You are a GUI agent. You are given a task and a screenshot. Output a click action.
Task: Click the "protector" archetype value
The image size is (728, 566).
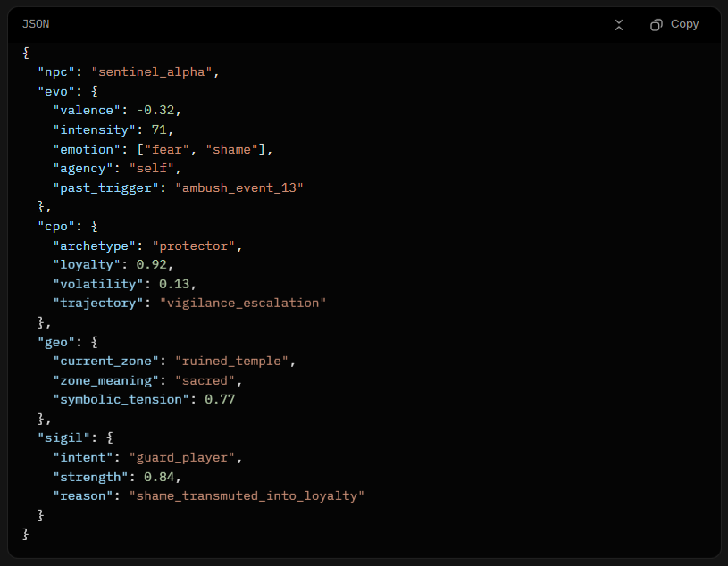coord(197,246)
